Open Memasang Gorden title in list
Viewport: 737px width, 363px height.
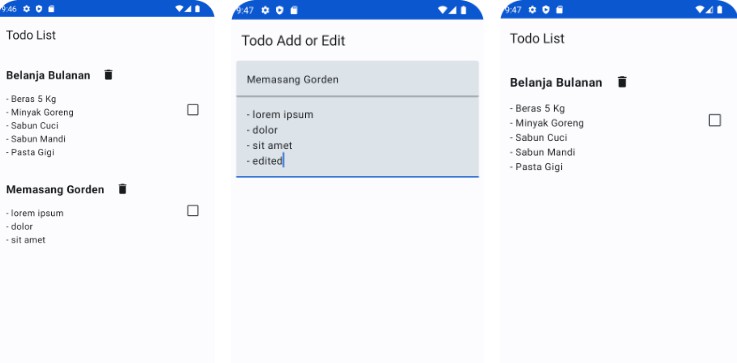point(55,189)
